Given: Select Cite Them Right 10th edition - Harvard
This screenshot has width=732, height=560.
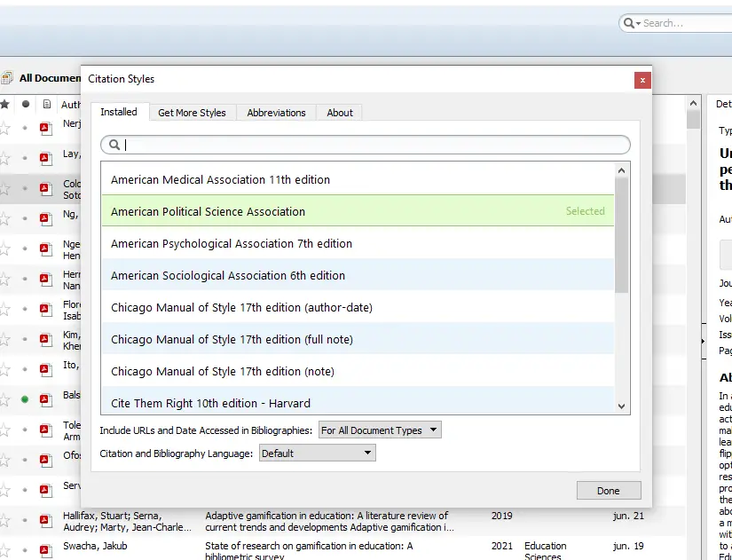Looking at the screenshot, I should 358,401.
